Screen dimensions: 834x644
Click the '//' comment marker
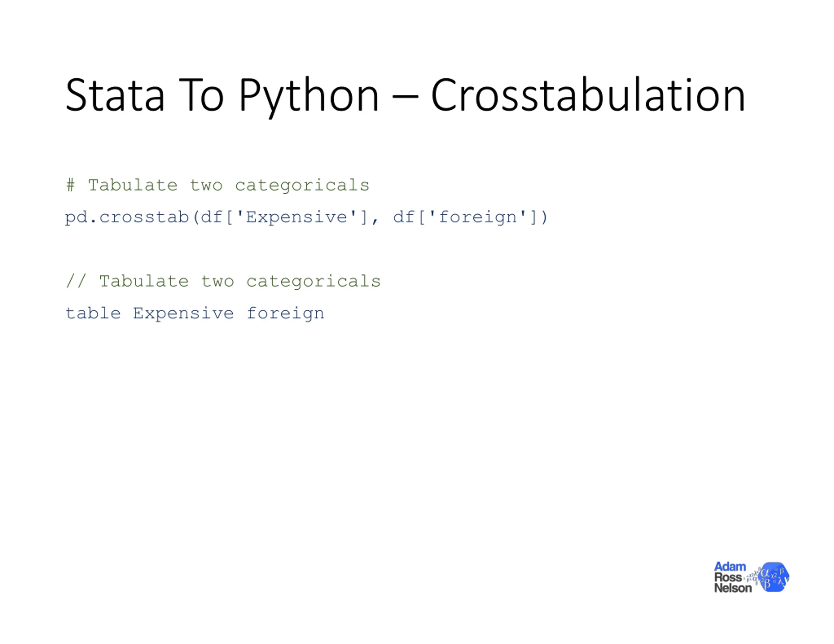pos(76,281)
